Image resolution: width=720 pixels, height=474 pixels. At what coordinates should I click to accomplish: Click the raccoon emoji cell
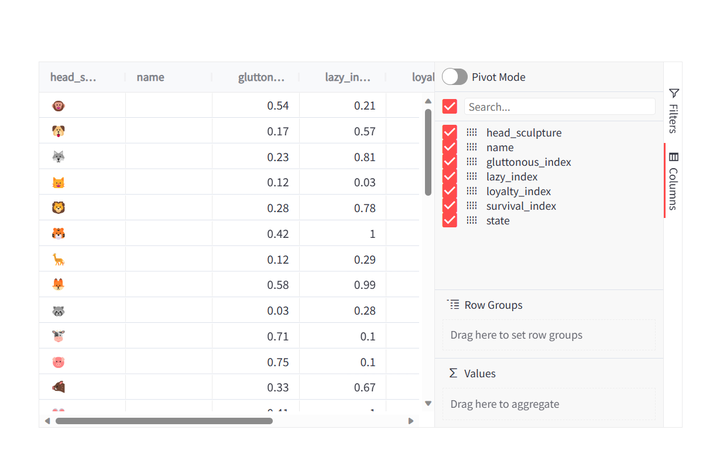(58, 311)
